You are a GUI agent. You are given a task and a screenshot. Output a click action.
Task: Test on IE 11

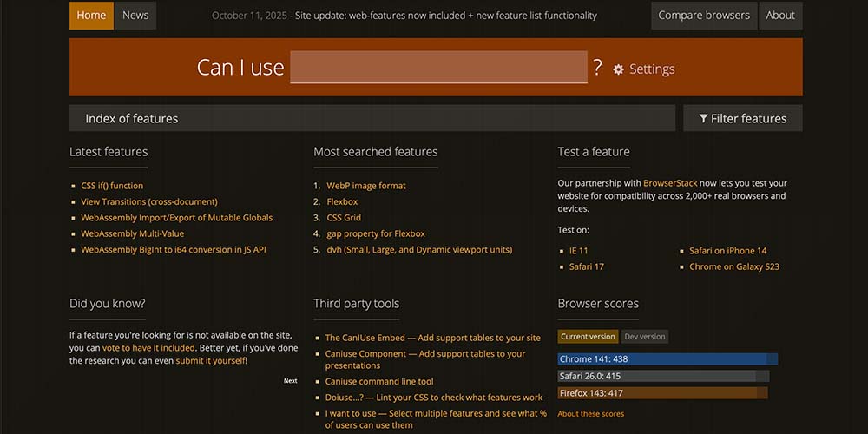click(578, 251)
